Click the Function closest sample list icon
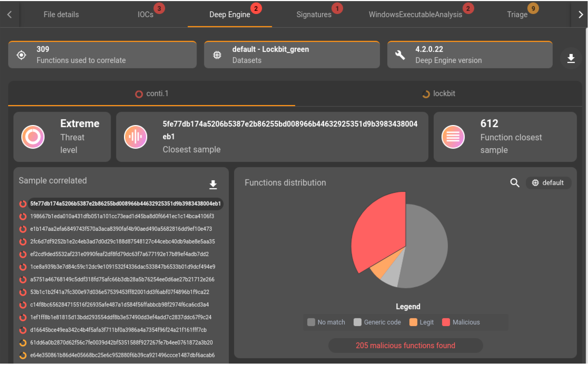 click(453, 137)
